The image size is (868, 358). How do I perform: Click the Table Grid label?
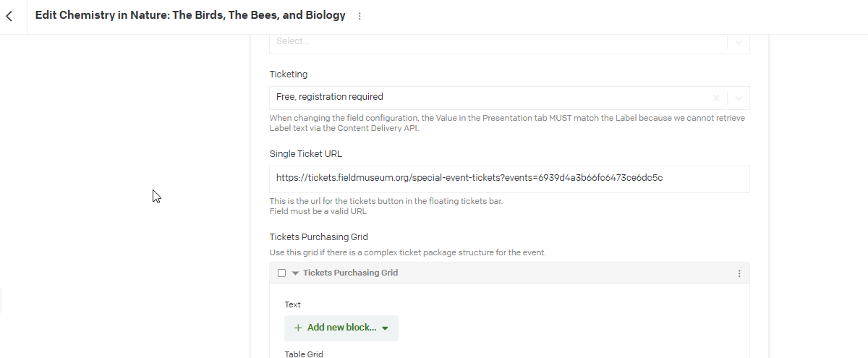pos(304,354)
